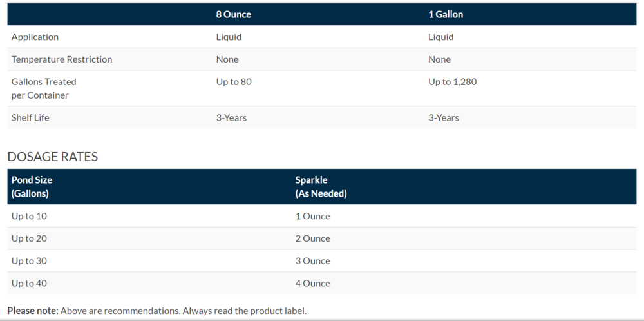
Task: Click the Sparkle (As Needed) header
Action: 321,186
